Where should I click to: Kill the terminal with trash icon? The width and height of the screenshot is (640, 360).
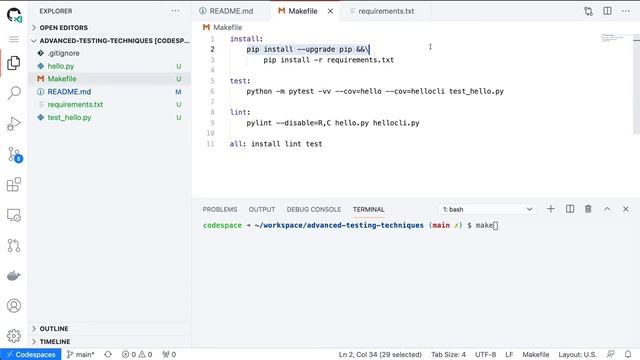(588, 209)
